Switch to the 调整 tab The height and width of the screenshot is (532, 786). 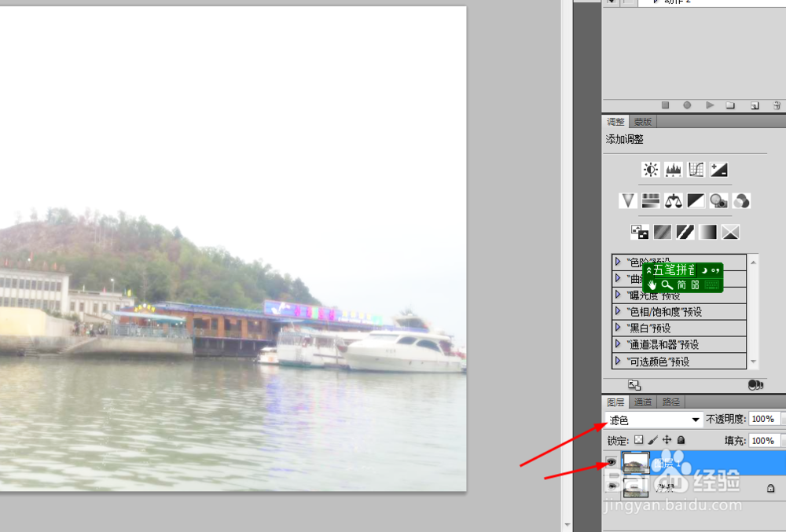615,122
